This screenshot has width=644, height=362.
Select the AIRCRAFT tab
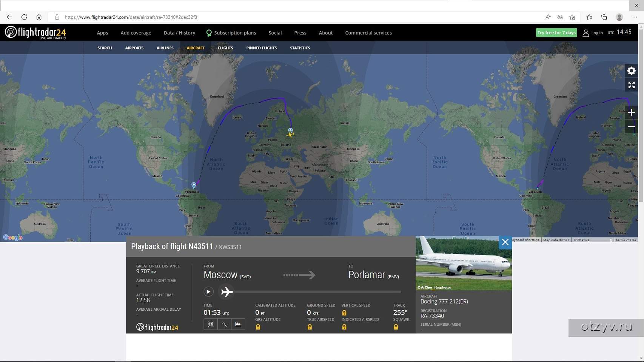click(x=196, y=48)
